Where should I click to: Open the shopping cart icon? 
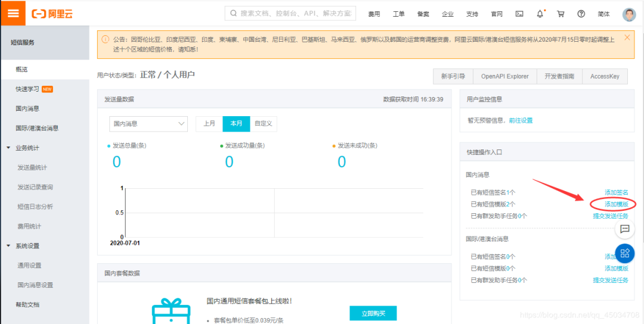click(561, 14)
